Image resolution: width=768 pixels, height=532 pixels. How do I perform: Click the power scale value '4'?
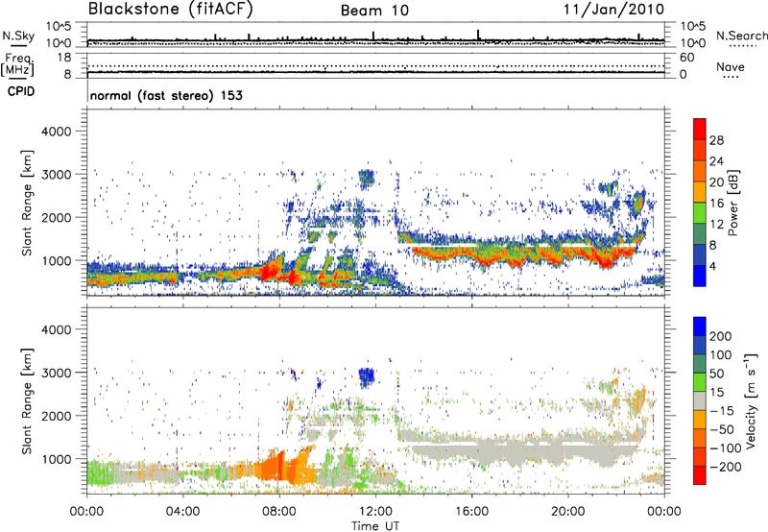click(712, 266)
